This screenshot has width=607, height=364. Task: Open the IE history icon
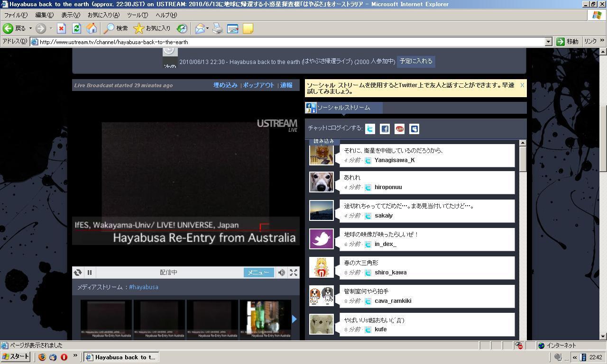point(182,28)
